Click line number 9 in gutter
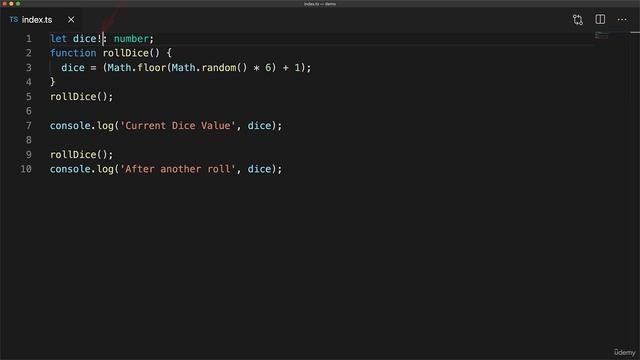Viewport: 640px width, 360px height. [x=29, y=155]
